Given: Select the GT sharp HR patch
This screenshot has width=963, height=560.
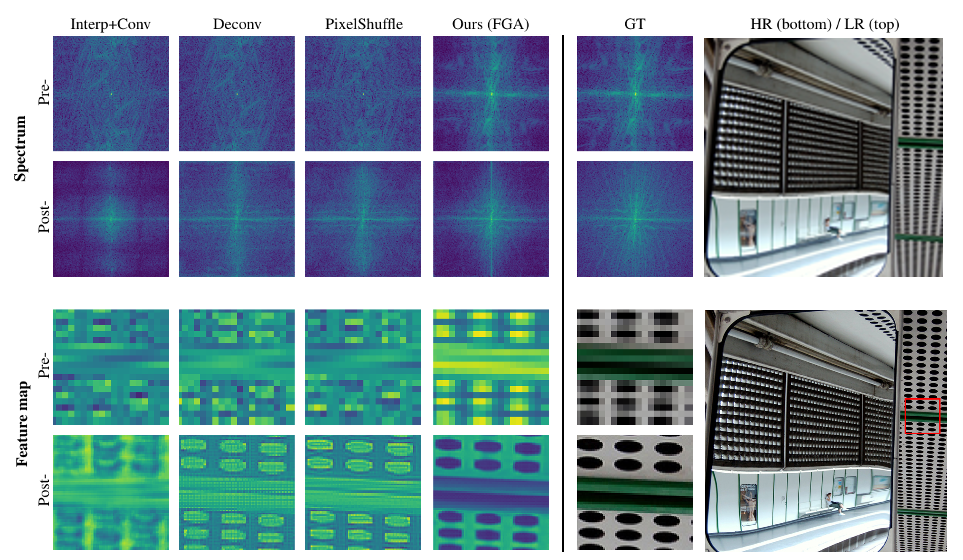Looking at the screenshot, I should pyautogui.click(x=635, y=493).
